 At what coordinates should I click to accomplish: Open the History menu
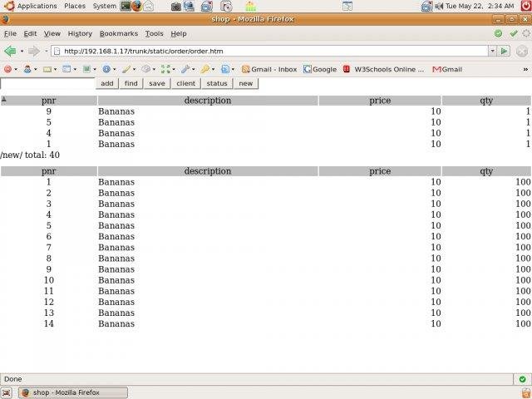tap(80, 33)
